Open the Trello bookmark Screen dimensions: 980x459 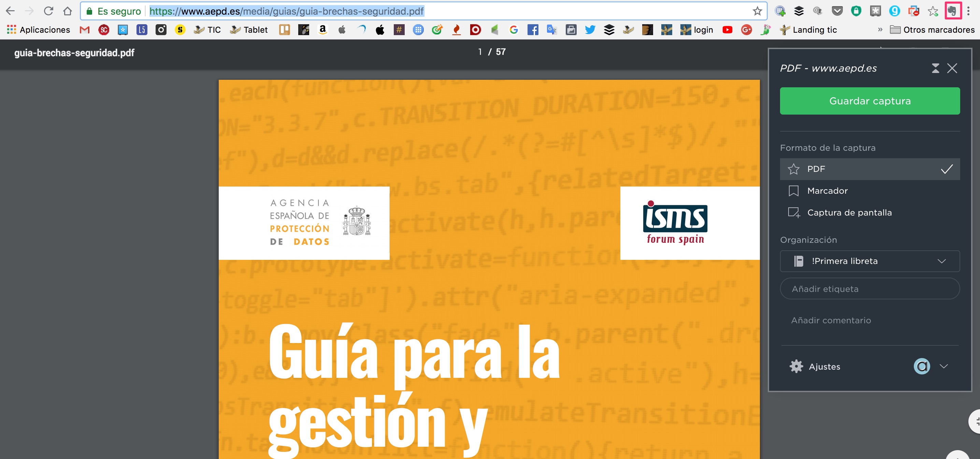285,30
